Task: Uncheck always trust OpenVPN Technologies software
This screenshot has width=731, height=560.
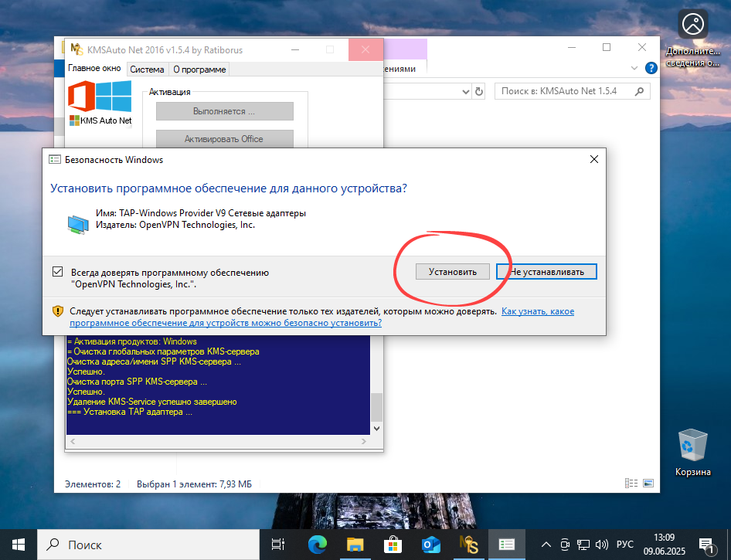Action: point(58,272)
